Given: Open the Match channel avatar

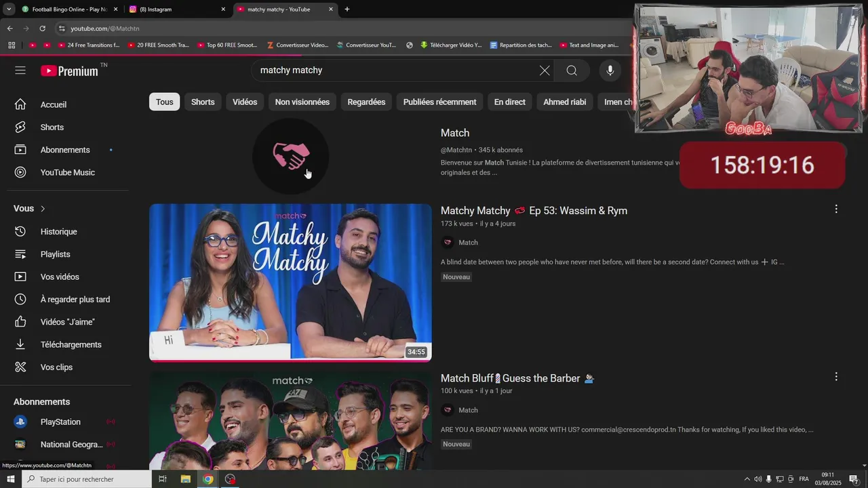Looking at the screenshot, I should coord(291,157).
